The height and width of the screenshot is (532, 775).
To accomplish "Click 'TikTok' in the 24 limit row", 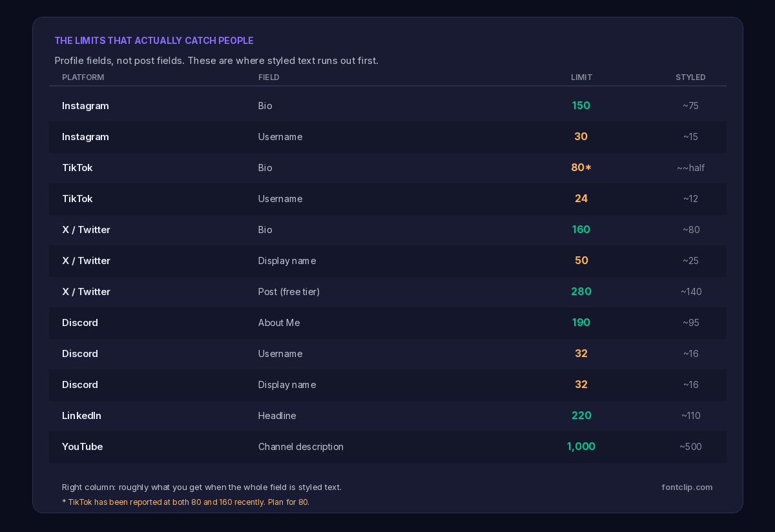I will [77, 199].
